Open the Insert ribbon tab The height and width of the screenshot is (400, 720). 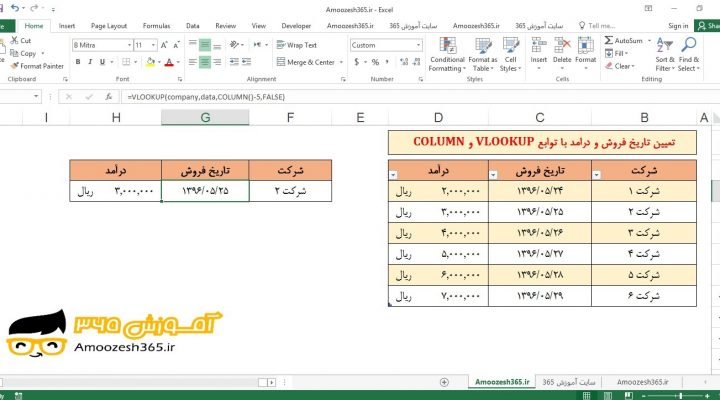pyautogui.click(x=67, y=26)
